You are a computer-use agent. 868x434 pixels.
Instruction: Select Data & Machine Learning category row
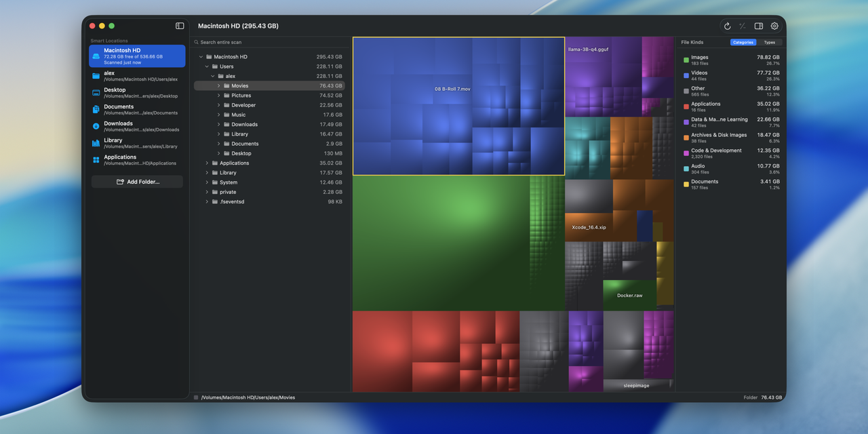point(732,122)
